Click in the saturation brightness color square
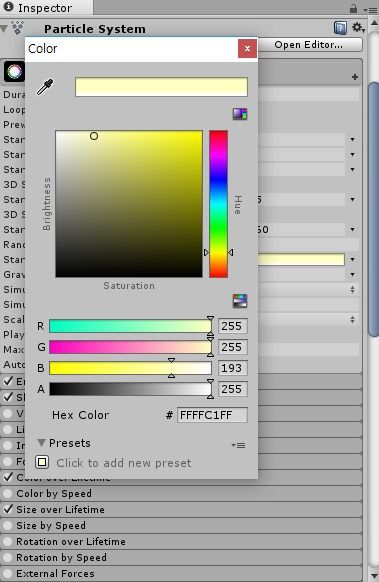Viewport: 379px width, 582px height. pyautogui.click(x=129, y=204)
